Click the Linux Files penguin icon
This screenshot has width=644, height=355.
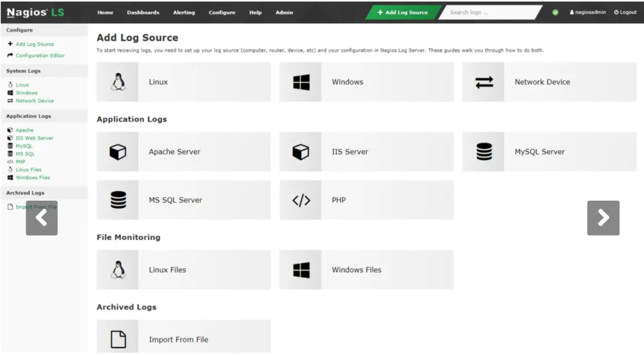pyautogui.click(x=118, y=270)
